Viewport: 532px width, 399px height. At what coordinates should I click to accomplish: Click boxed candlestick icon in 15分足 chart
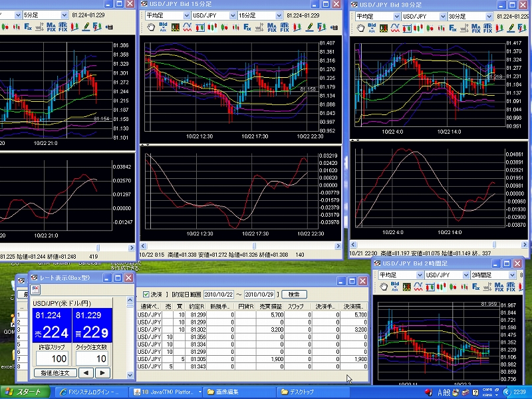200,27
